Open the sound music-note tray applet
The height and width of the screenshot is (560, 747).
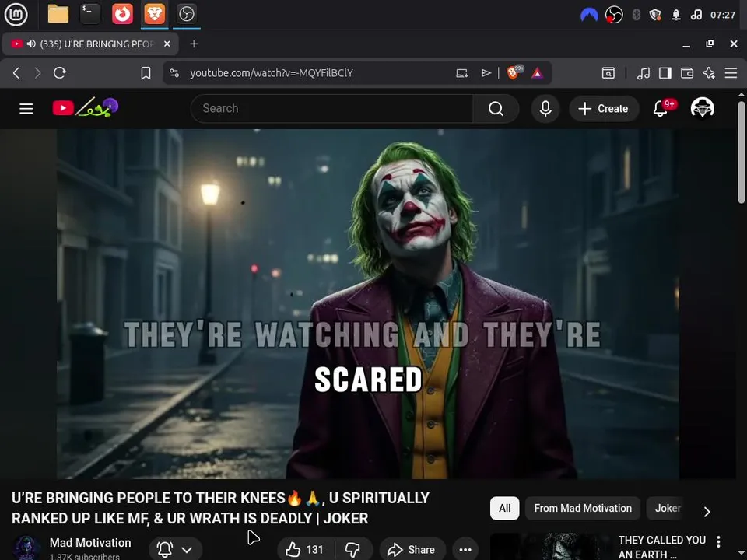point(696,15)
